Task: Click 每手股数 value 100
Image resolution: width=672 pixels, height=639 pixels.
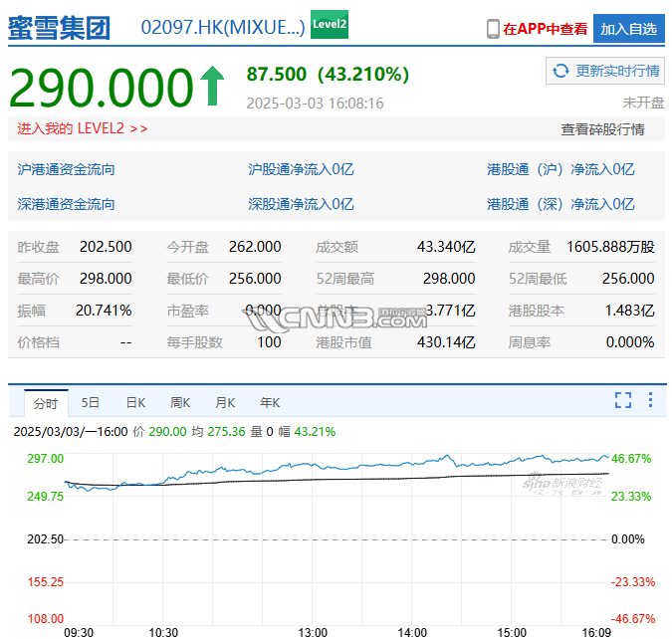Action: [x=269, y=342]
